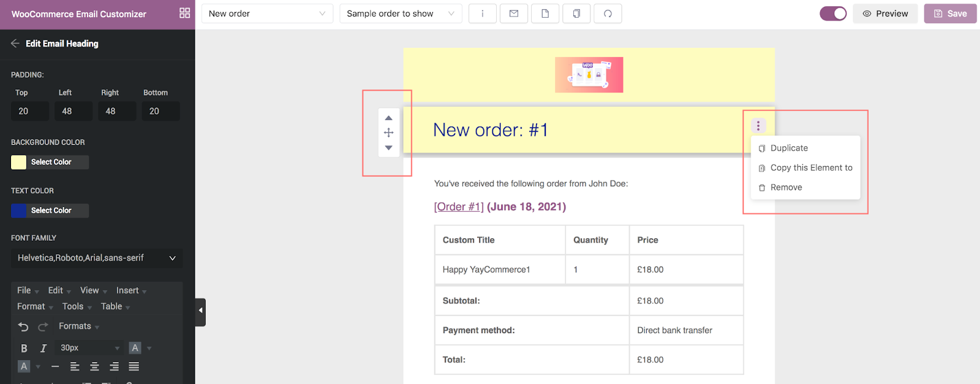980x384 pixels.
Task: Click the 'Direct bank transfer' cell
Action: [x=686, y=330]
